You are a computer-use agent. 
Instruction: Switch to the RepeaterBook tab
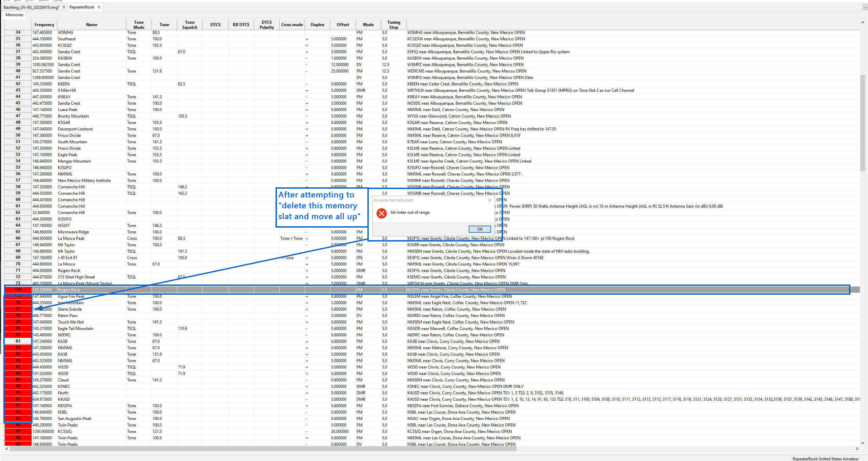point(82,7)
